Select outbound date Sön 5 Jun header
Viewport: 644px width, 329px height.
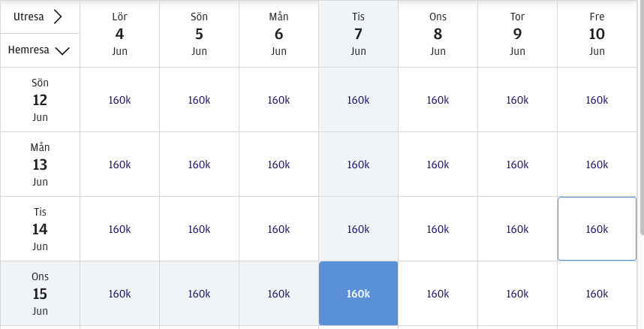click(x=199, y=34)
